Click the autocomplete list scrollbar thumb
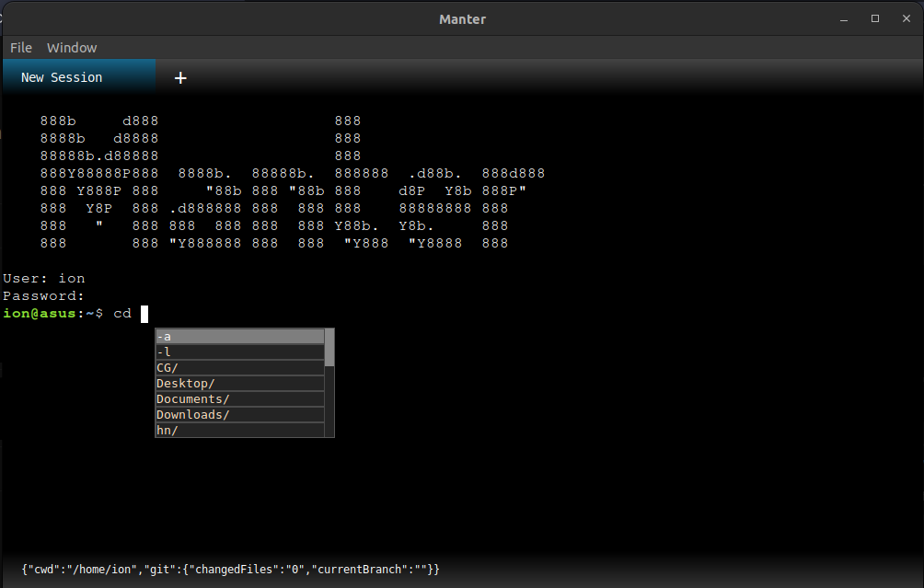Viewport: 924px width, 588px height. tap(329, 348)
